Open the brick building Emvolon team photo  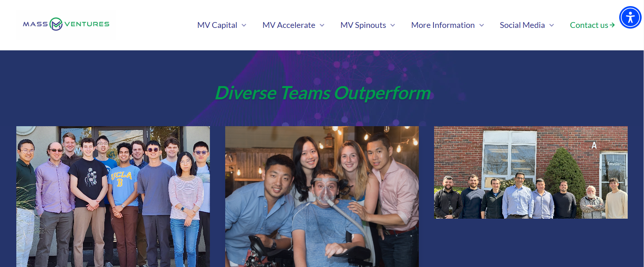531,172
